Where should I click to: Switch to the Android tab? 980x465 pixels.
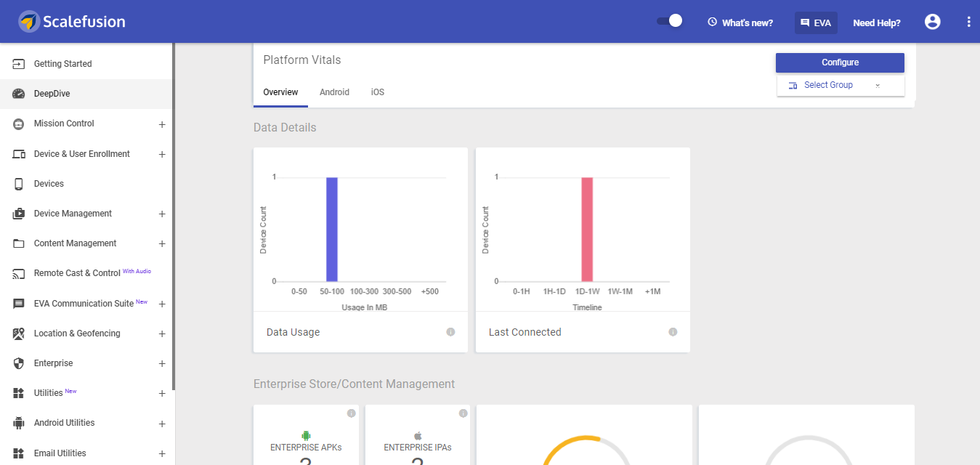(x=334, y=92)
